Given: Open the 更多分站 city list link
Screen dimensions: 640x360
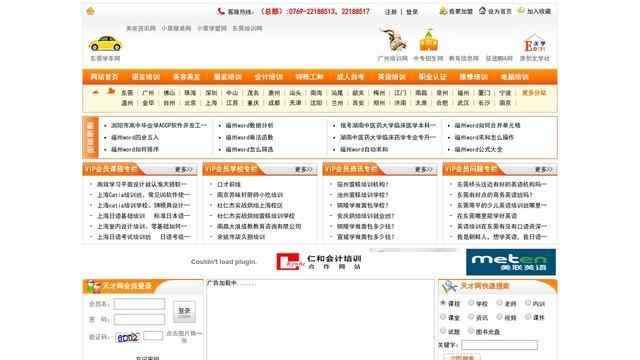Looking at the screenshot, I should pyautogui.click(x=534, y=93).
